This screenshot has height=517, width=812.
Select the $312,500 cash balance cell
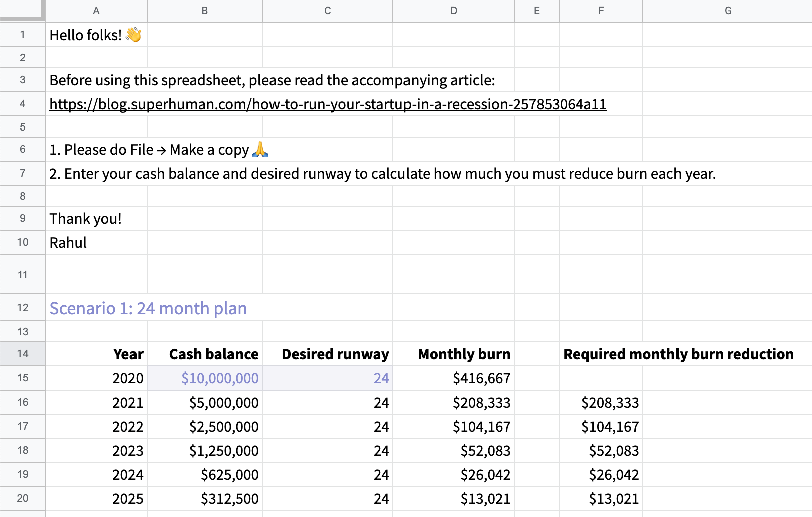point(205,499)
